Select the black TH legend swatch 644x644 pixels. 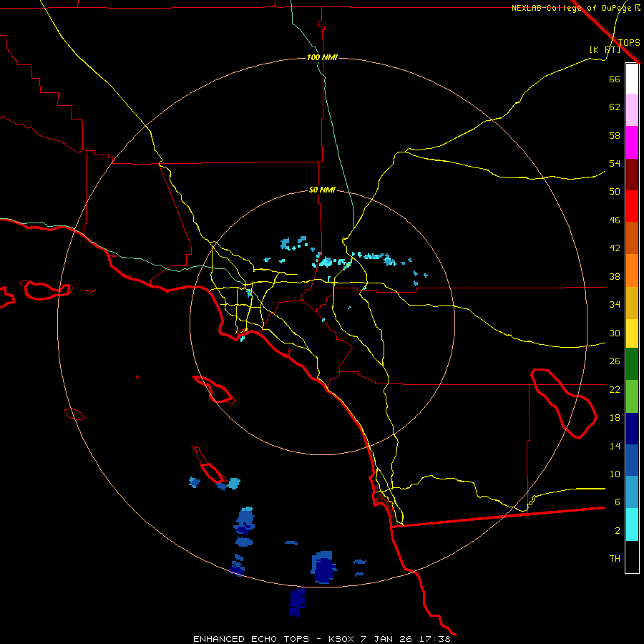(x=632, y=557)
